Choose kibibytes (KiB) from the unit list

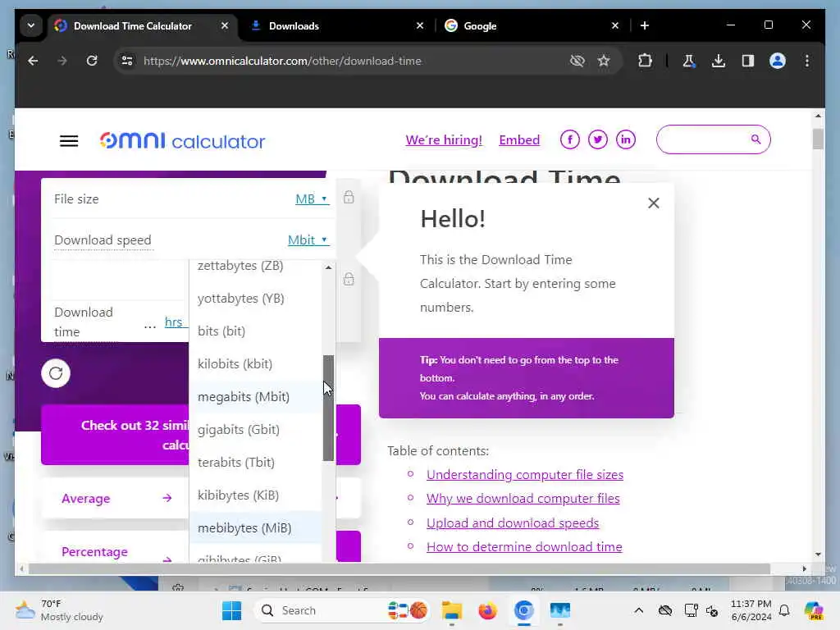(256, 495)
